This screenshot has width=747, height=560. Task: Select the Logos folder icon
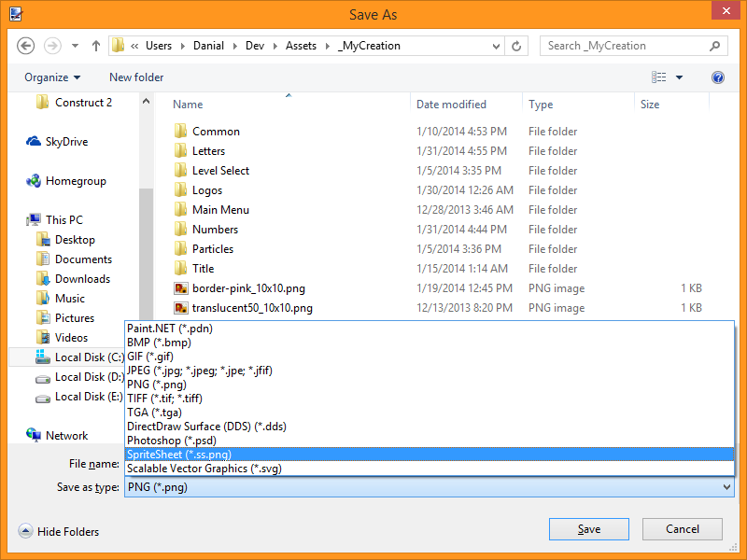[180, 189]
